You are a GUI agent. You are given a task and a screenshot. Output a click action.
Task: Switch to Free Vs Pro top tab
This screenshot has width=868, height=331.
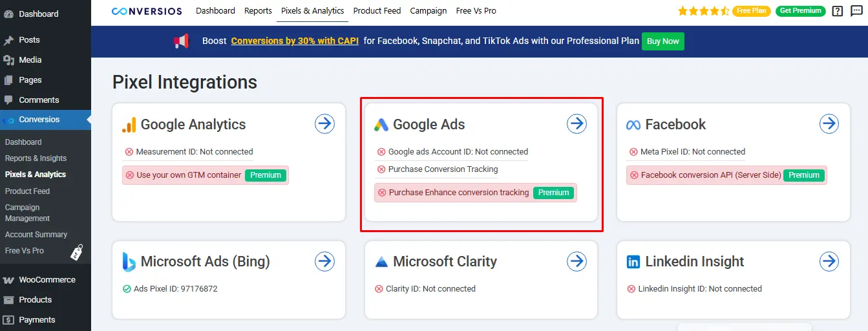click(x=476, y=11)
